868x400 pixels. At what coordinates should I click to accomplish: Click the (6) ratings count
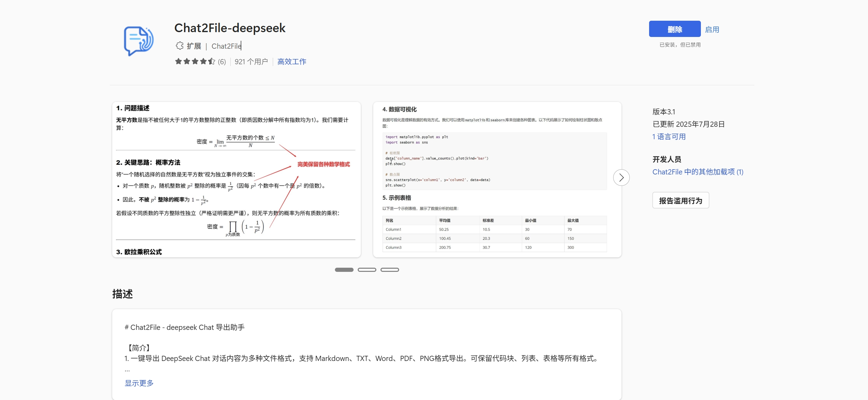pos(222,62)
